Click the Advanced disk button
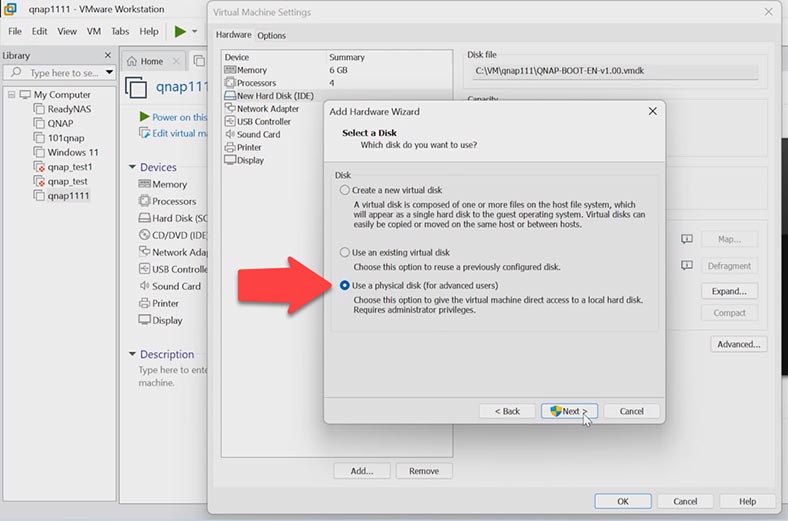The image size is (788, 521). coord(738,344)
